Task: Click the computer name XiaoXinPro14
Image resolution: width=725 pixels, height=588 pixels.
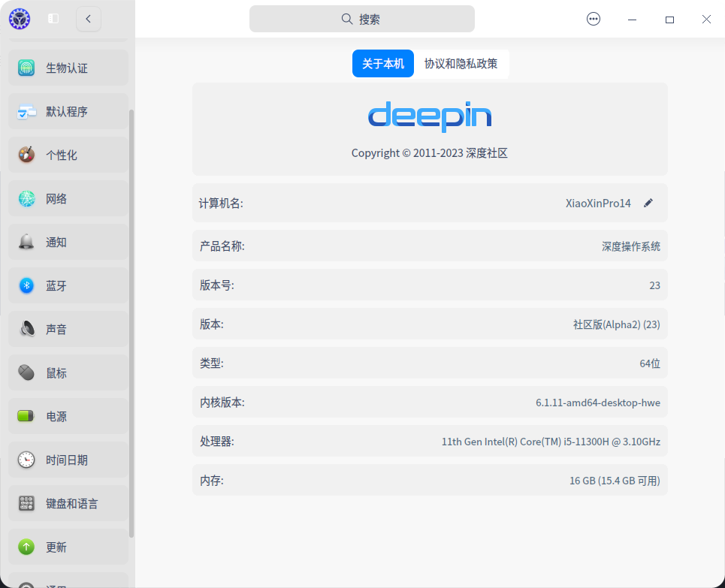Action: click(x=598, y=203)
